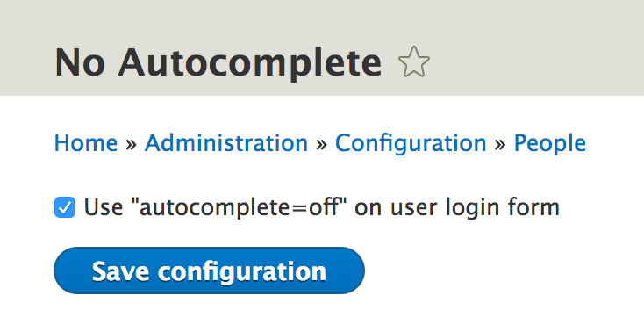
Task: Jump back to the Administration section
Action: 225,143
